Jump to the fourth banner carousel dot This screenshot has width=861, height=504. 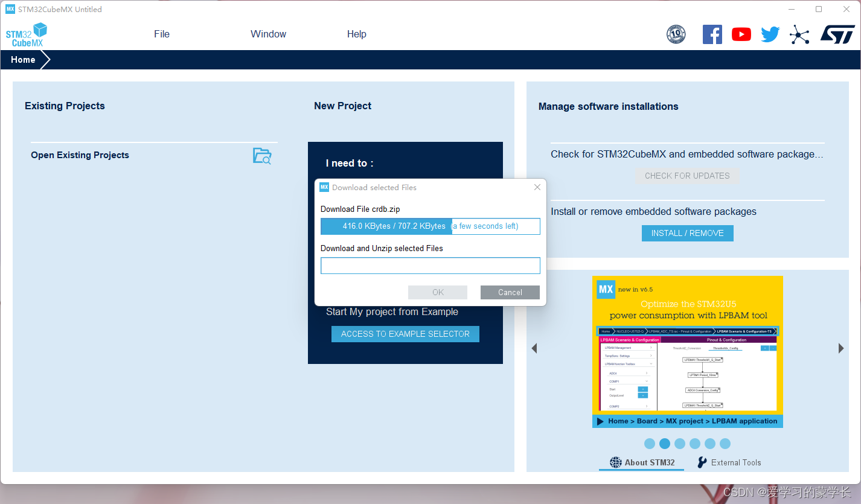[695, 444]
